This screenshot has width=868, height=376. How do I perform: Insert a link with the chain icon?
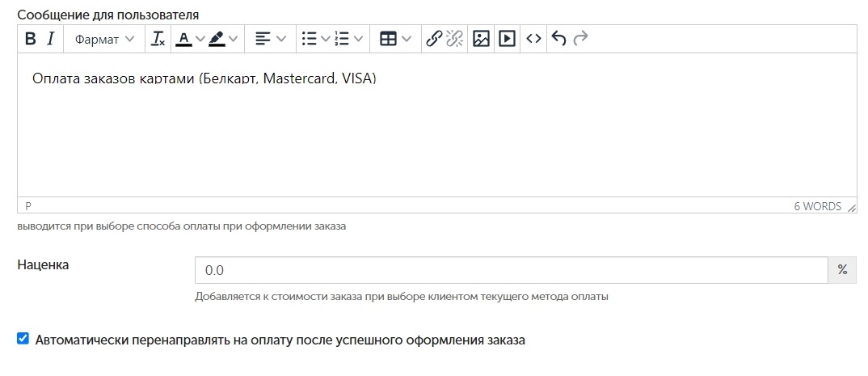(x=434, y=39)
